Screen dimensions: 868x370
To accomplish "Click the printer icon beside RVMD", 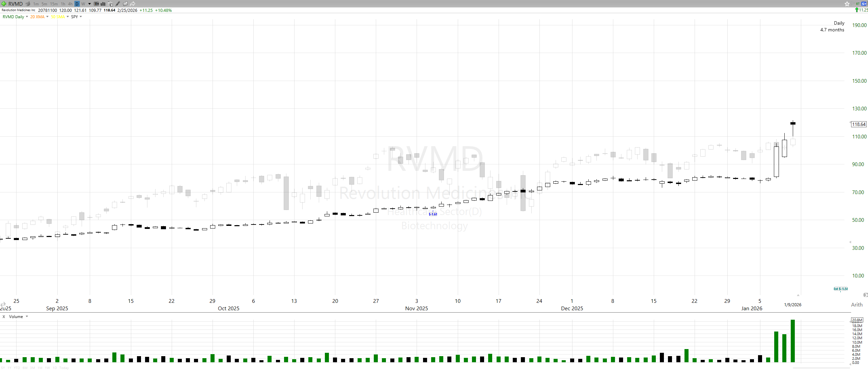I will 28,4.
